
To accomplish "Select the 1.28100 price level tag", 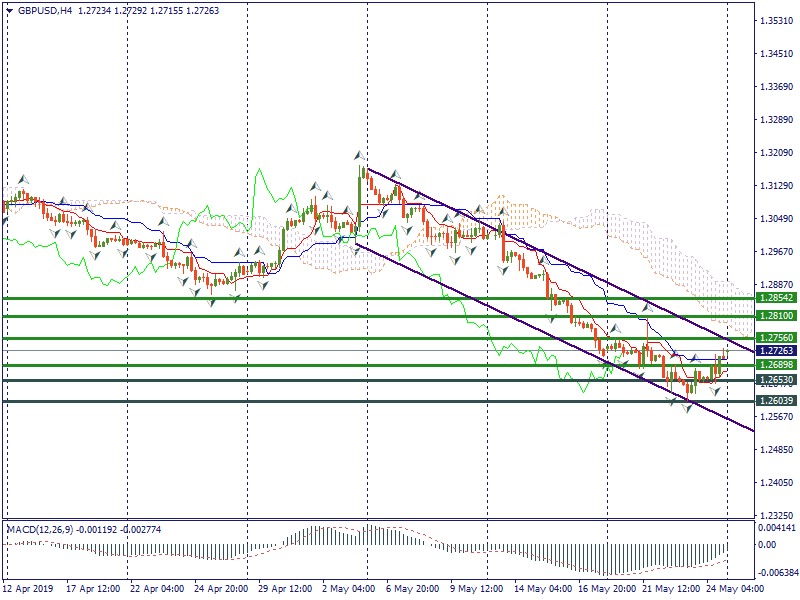I will click(x=776, y=316).
